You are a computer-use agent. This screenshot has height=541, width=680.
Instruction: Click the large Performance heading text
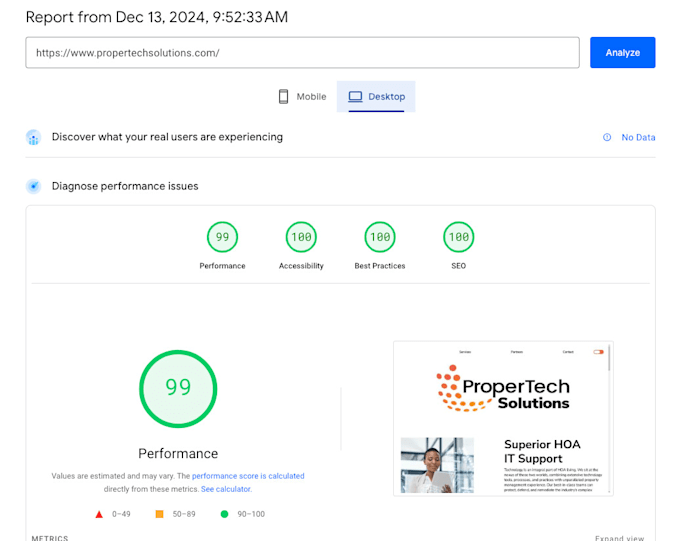point(178,453)
